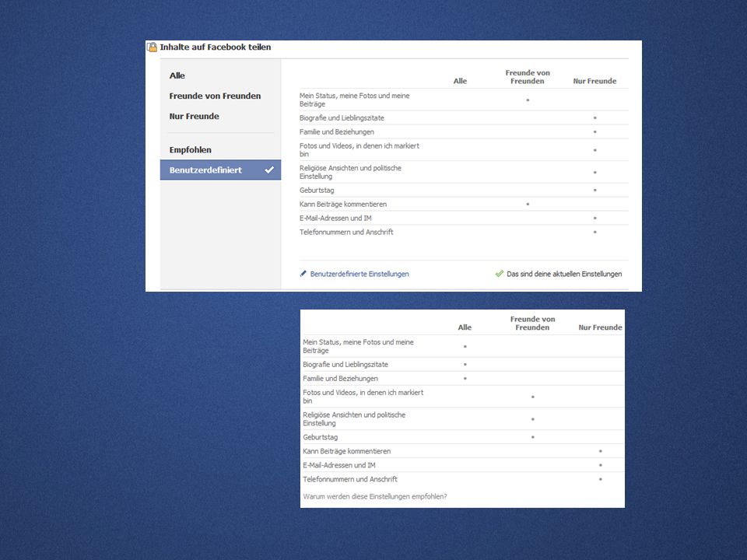Click 'E-Mail-Adressen und IM' in lower table
This screenshot has height=560, width=747.
coord(339,465)
